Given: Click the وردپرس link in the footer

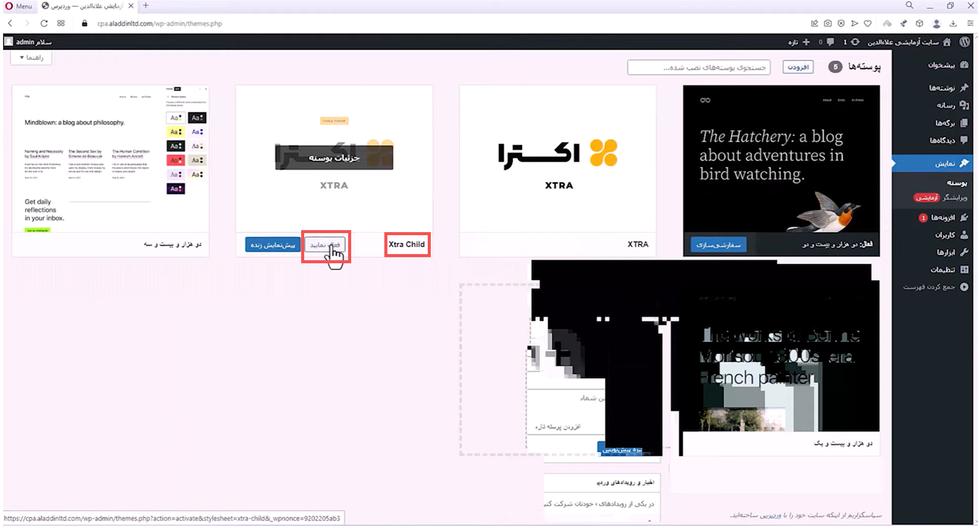Looking at the screenshot, I should click(x=770, y=515).
